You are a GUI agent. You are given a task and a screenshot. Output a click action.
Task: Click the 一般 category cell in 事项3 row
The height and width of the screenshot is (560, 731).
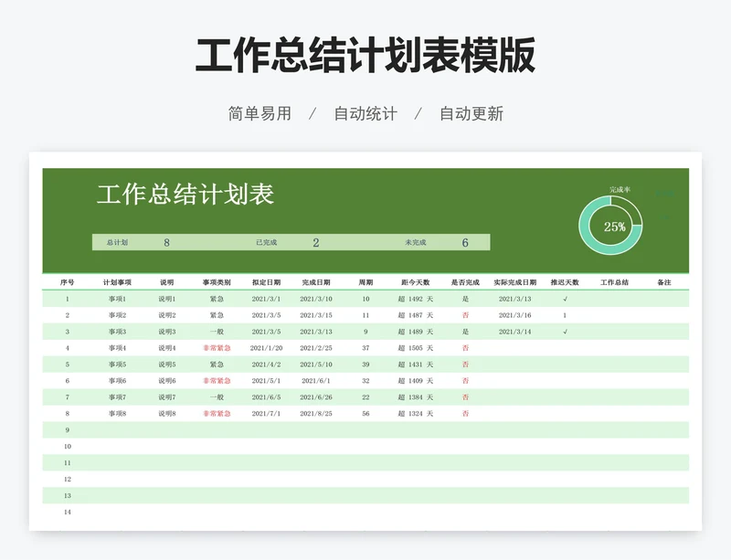pyautogui.click(x=217, y=332)
